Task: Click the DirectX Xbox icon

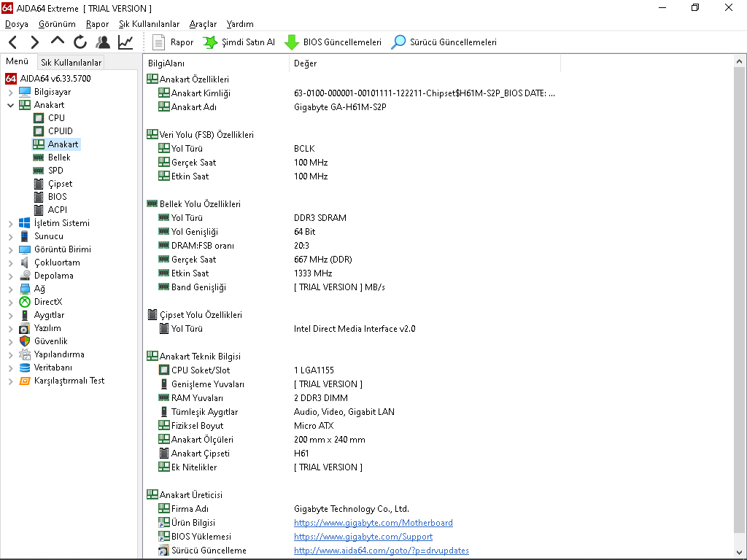Action: (x=25, y=302)
